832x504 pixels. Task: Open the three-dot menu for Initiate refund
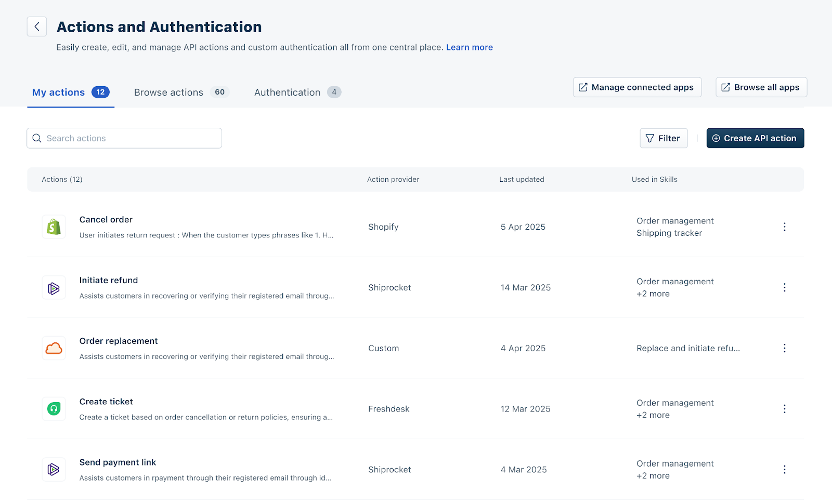point(784,288)
